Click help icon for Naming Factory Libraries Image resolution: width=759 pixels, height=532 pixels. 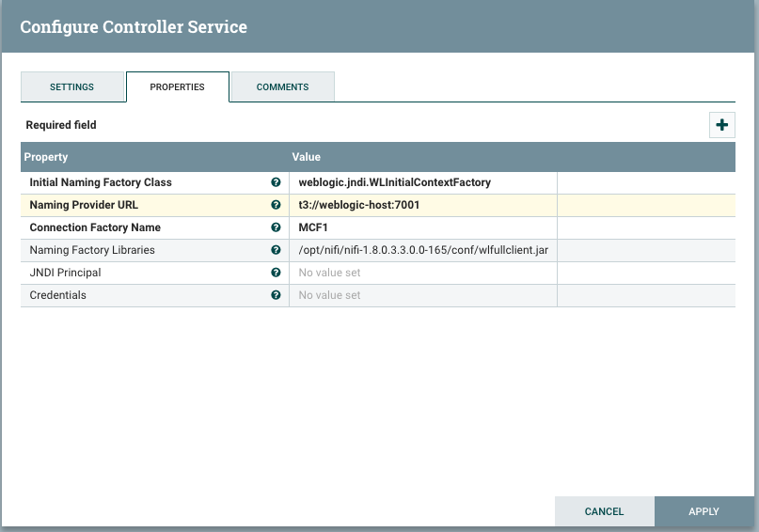pyautogui.click(x=276, y=250)
